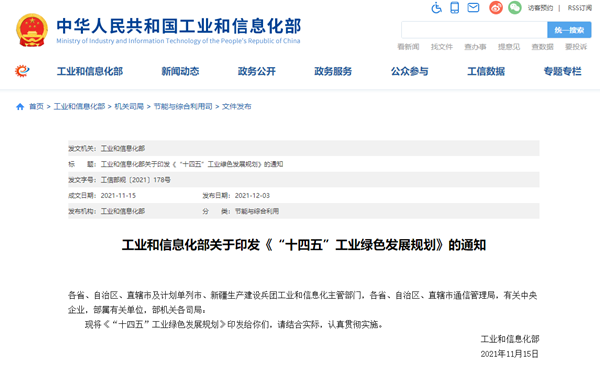Select the 要投诉 quick link

(576, 47)
